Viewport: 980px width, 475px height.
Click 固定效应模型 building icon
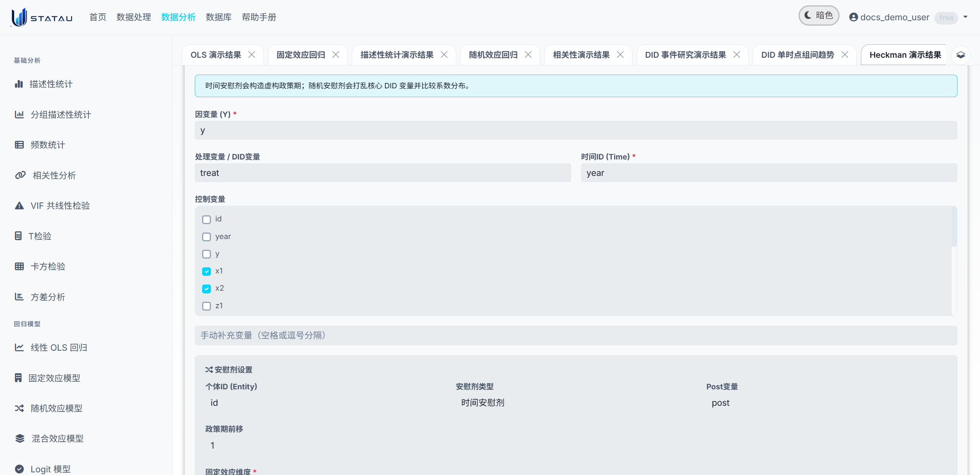tap(18, 378)
